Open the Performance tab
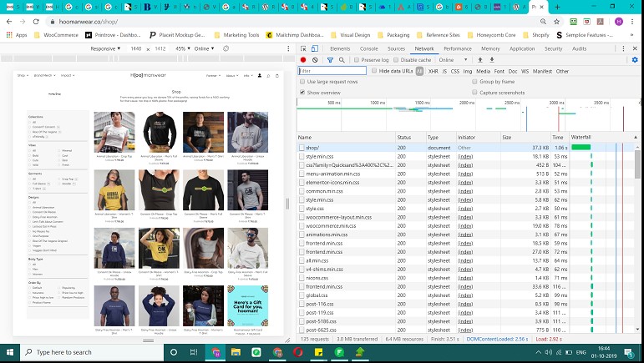 click(x=457, y=49)
